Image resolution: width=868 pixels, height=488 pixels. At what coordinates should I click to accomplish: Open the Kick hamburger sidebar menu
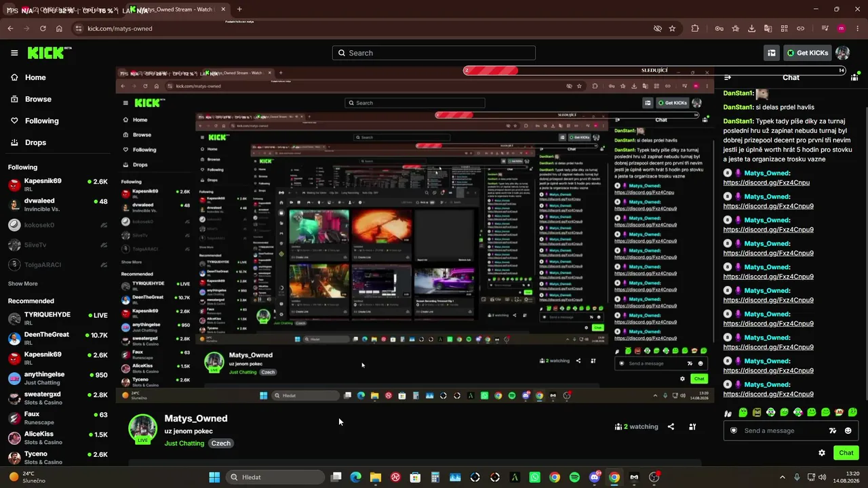point(14,53)
